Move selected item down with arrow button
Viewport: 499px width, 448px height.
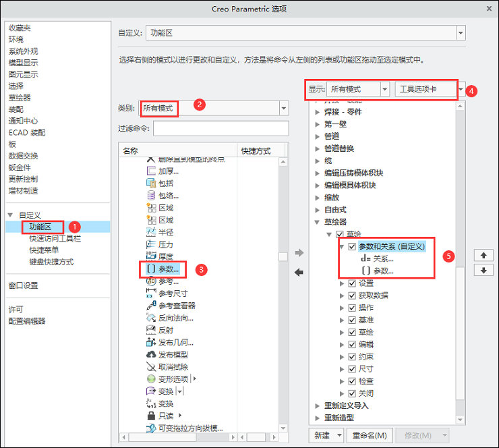483,271
